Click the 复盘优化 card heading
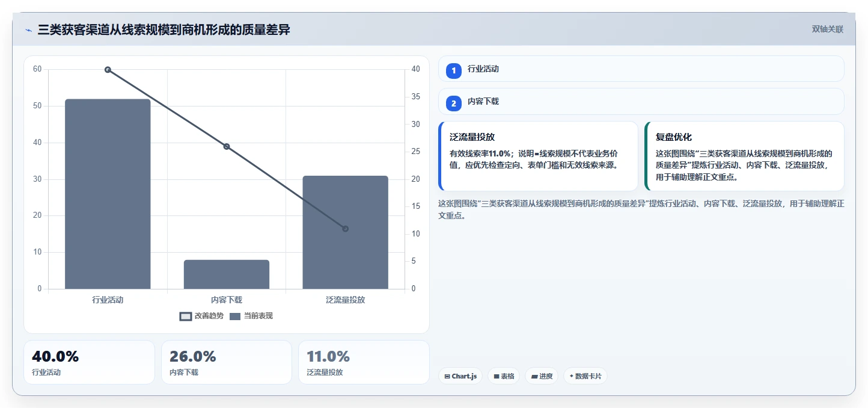Viewport: 868px width, 408px height. pos(674,137)
